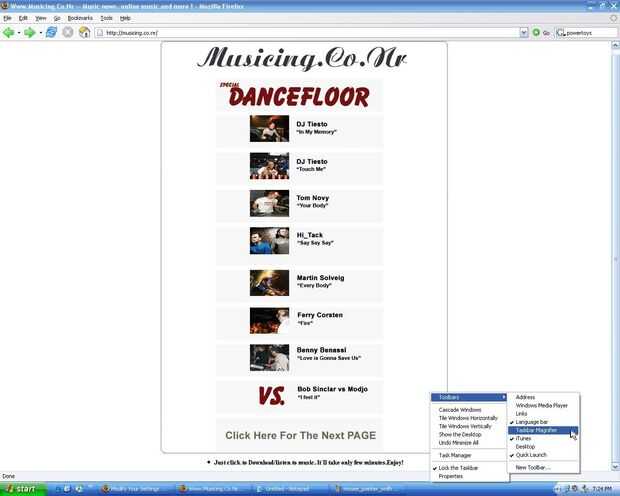Image resolution: width=620 pixels, height=496 pixels.
Task: Open the Martin Solveig title link
Action: pyautogui.click(x=320, y=278)
